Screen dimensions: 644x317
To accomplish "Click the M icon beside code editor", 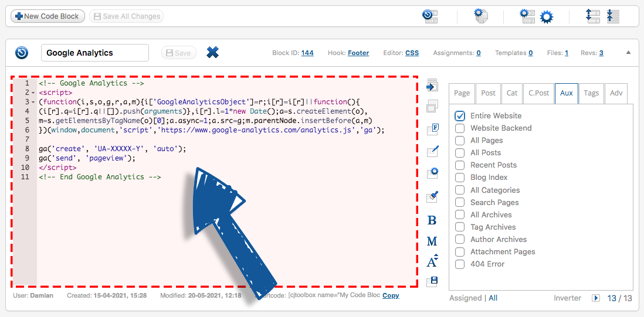I will click(x=432, y=241).
